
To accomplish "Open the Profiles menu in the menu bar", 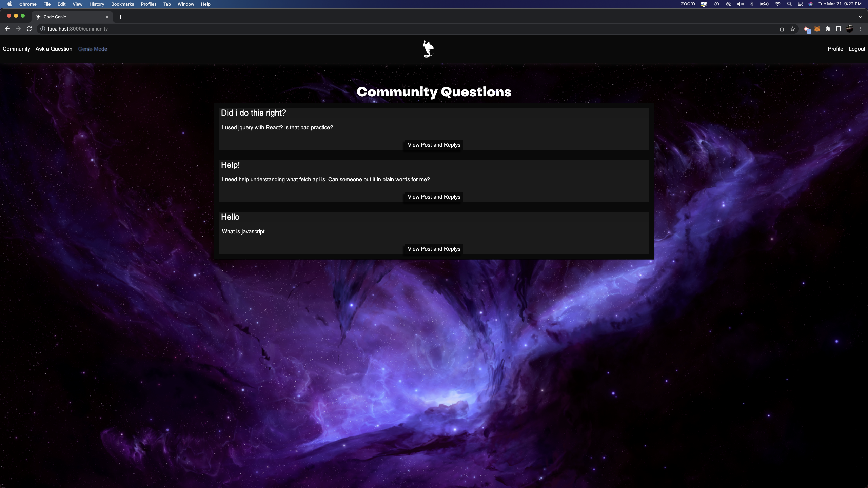I will click(x=149, y=4).
